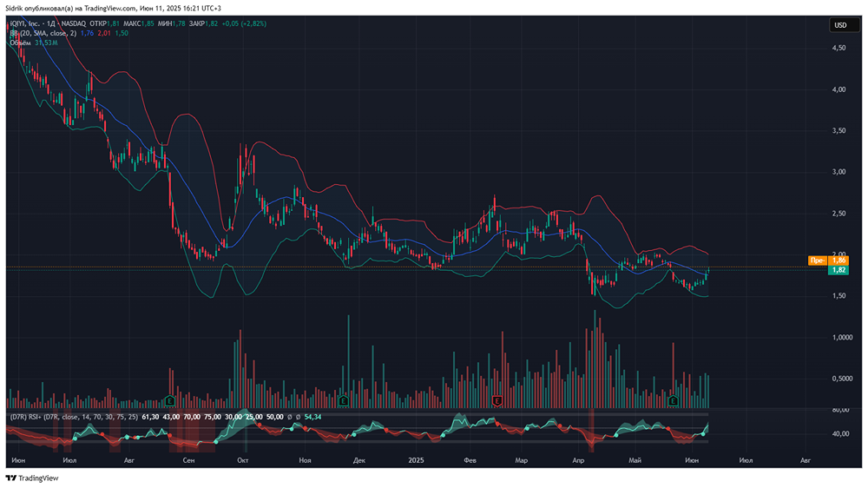Click the RSI value 61,30 in legend

click(x=150, y=417)
